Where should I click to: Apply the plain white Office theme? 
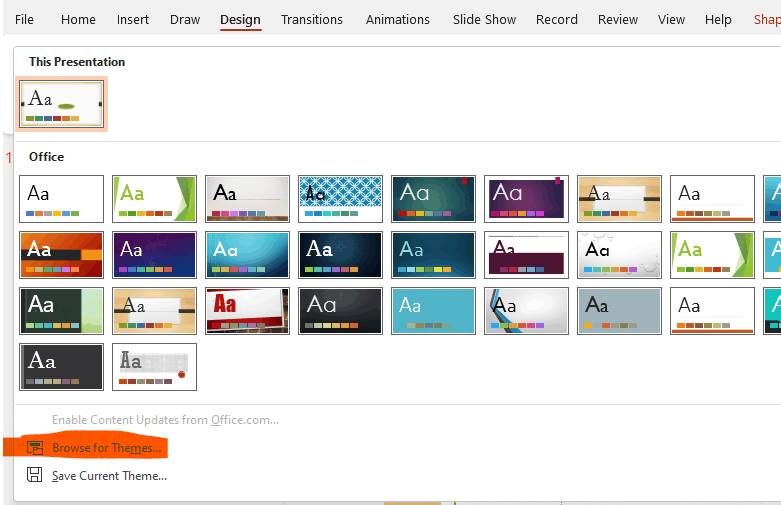pos(62,199)
